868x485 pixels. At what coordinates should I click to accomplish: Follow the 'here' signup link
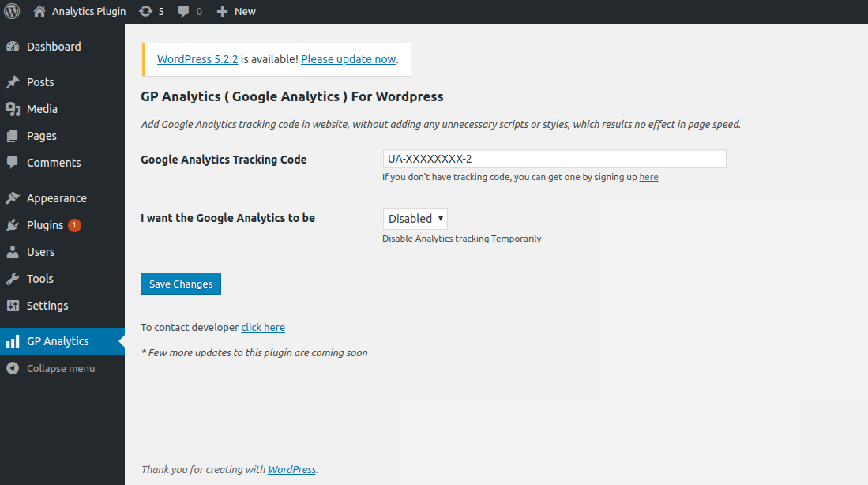(648, 177)
